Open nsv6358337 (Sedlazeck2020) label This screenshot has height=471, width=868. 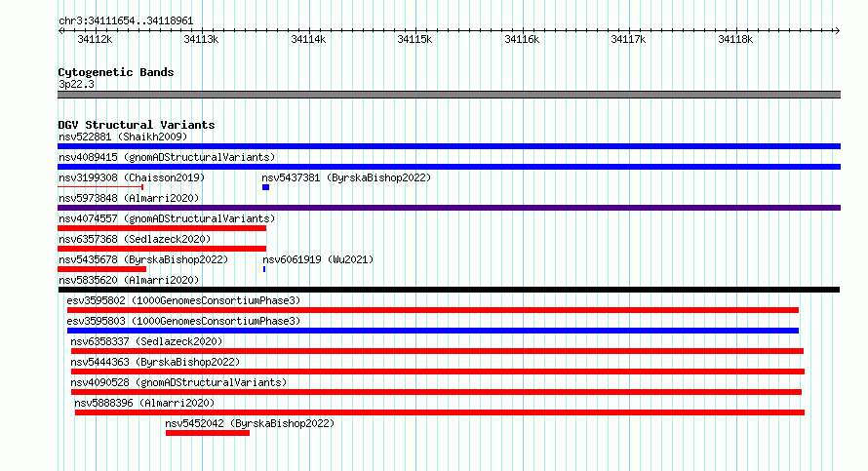146,341
